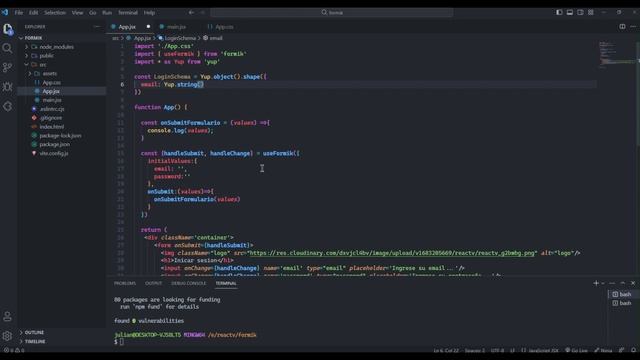Viewport: 640px width, 360px height.
Task: Switch to the Debug Console panel tab
Action: click(189, 283)
